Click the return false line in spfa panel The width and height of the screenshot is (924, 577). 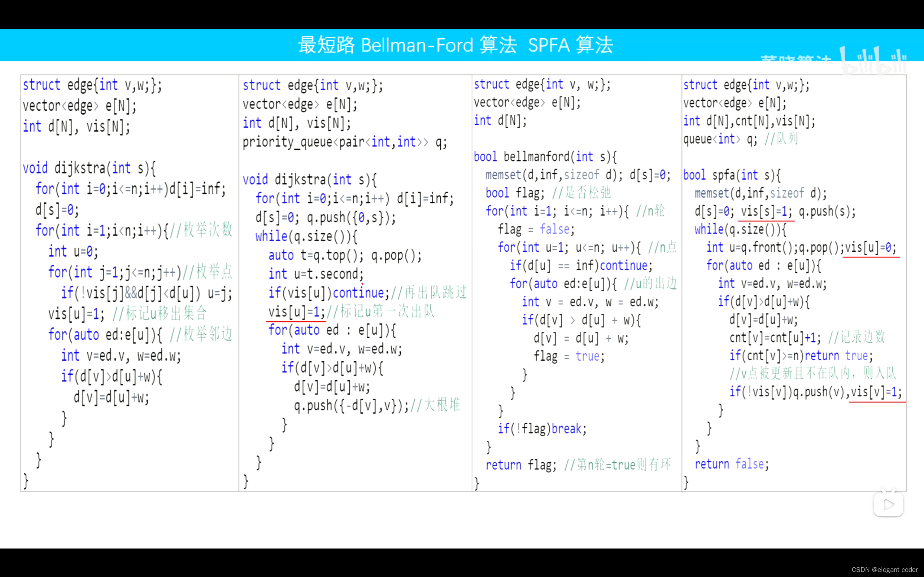(x=732, y=464)
